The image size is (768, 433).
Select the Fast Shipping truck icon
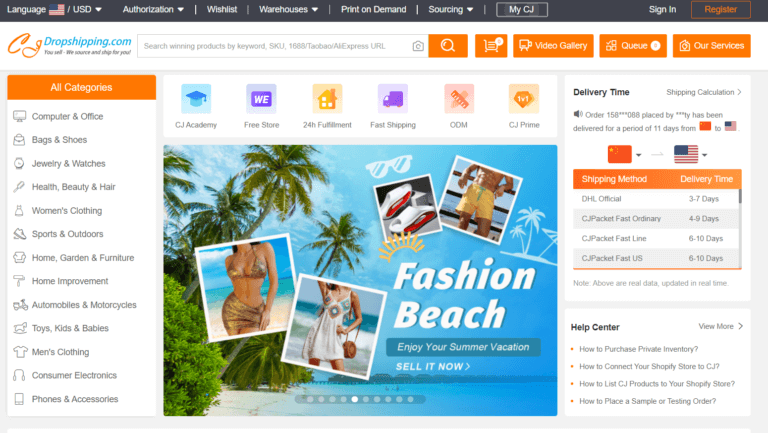pyautogui.click(x=393, y=98)
